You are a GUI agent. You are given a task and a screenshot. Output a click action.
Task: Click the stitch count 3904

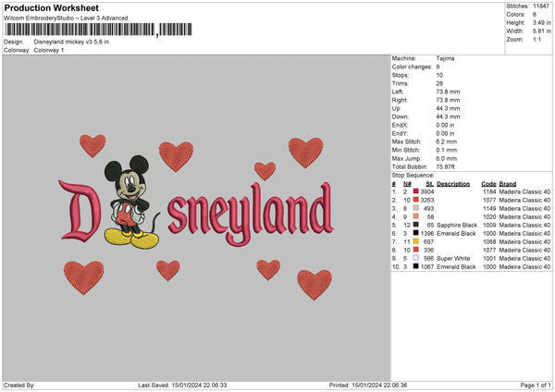(427, 191)
